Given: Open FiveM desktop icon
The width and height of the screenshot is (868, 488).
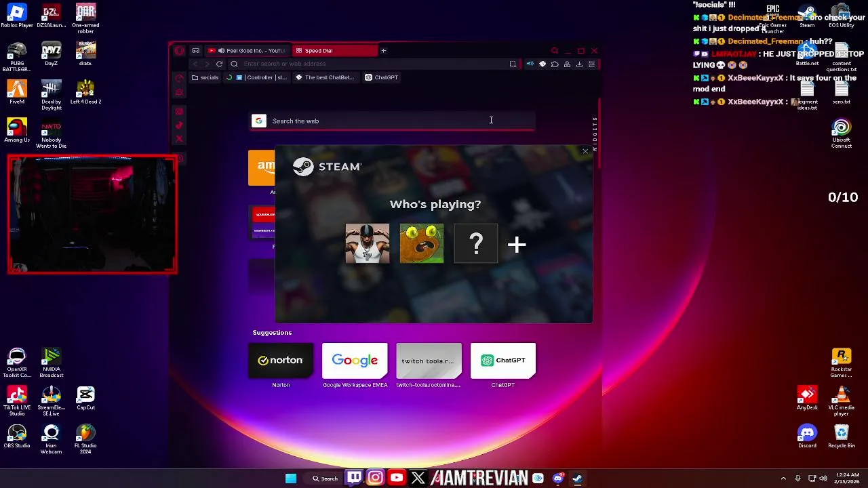Looking at the screenshot, I should click(17, 92).
